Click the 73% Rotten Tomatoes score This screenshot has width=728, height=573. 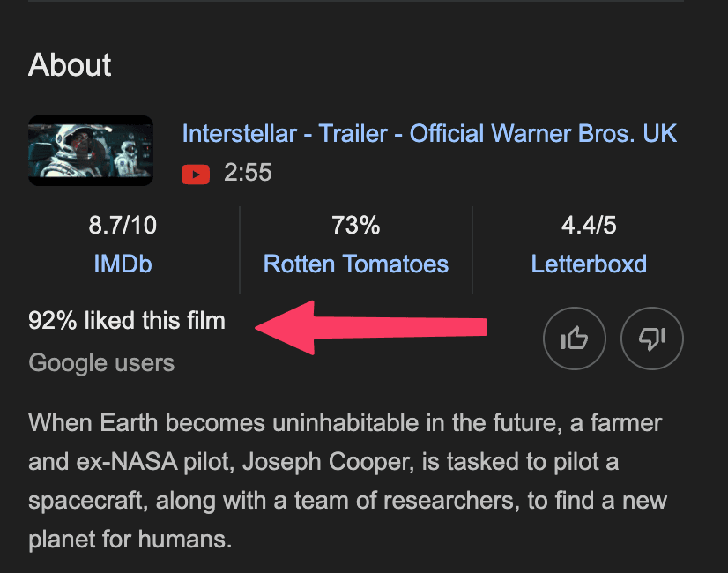tap(356, 225)
